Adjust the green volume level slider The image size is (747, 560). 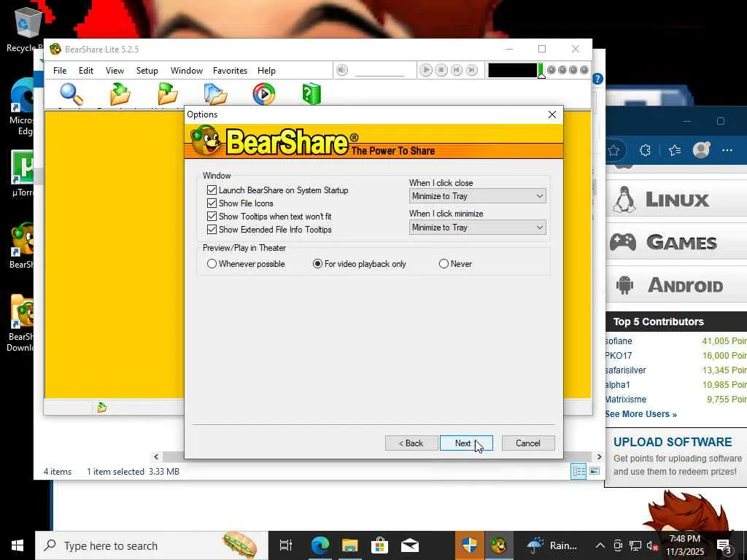point(541,71)
